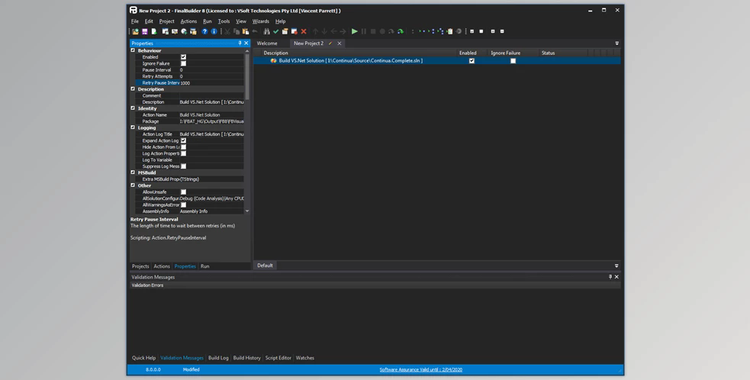Click the Pause Interval value field
The height and width of the screenshot is (380, 750).
pyautogui.click(x=211, y=70)
